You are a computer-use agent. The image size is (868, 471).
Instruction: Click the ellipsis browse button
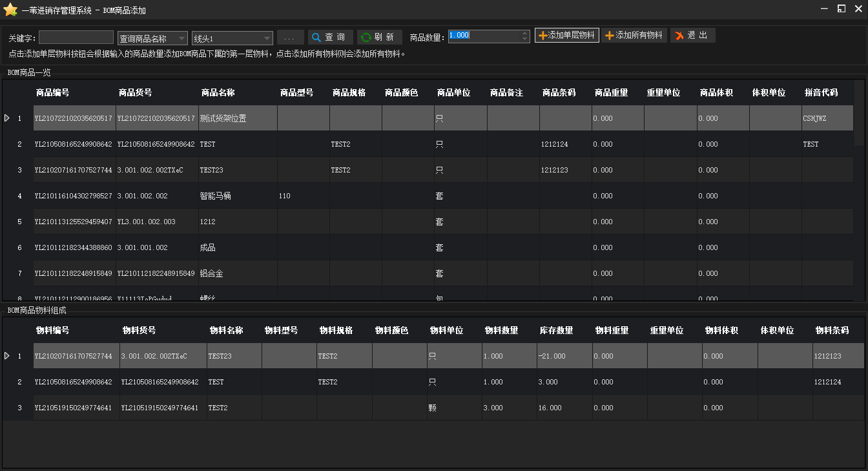click(290, 37)
